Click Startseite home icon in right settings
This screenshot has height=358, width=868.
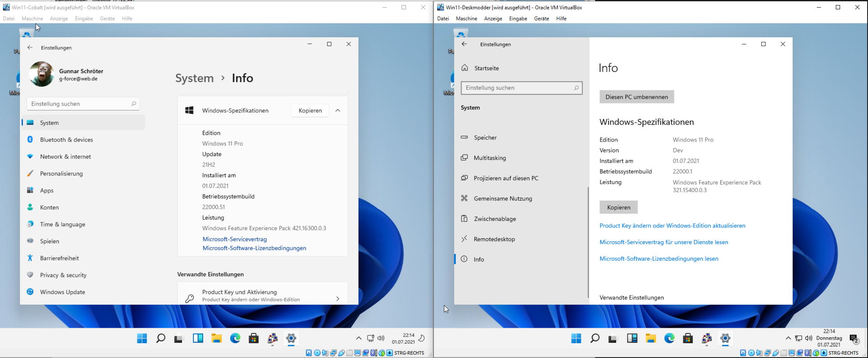point(465,68)
